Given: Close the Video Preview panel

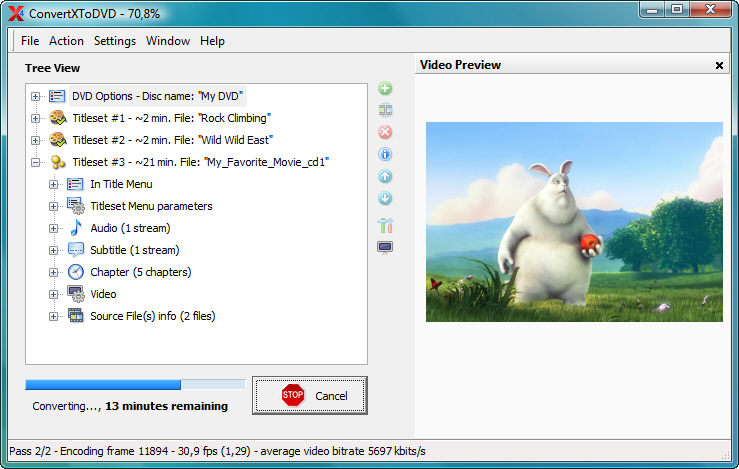Looking at the screenshot, I should [x=719, y=65].
